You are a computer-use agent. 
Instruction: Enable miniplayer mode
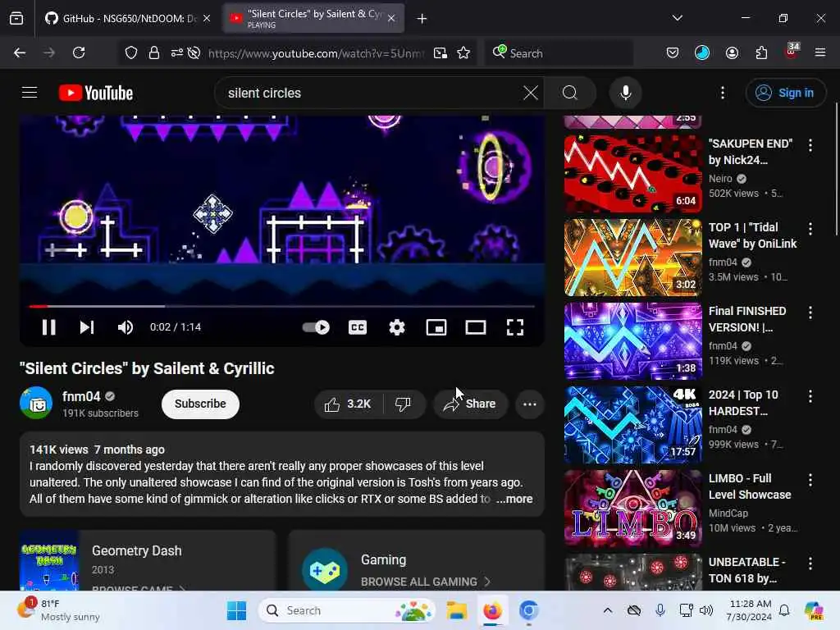436,326
